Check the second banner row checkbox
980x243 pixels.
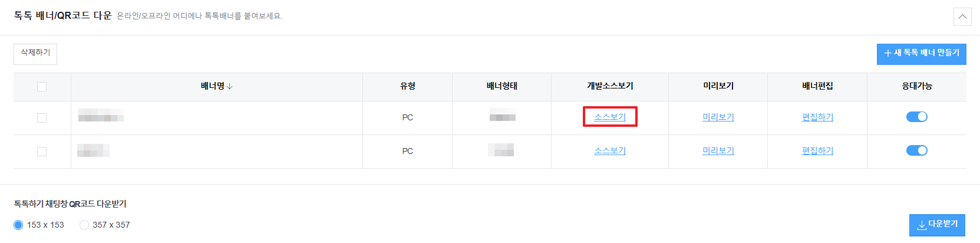42,152
